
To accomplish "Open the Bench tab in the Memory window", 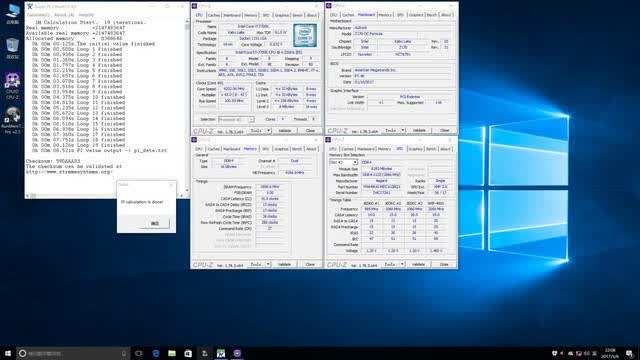I will [297, 149].
